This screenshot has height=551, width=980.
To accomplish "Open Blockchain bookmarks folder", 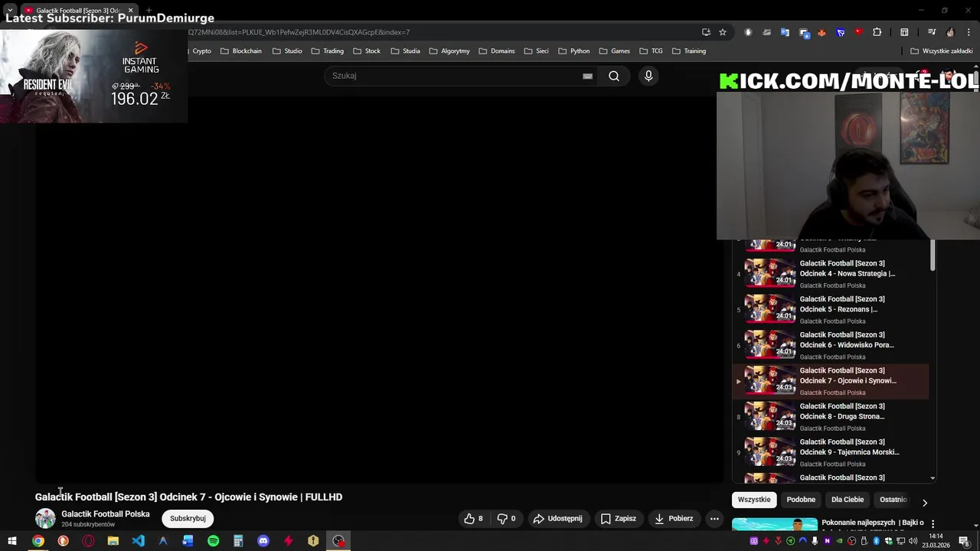I will click(241, 51).
